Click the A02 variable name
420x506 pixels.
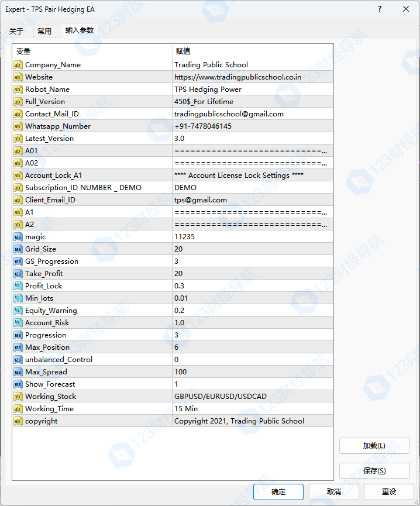click(32, 163)
